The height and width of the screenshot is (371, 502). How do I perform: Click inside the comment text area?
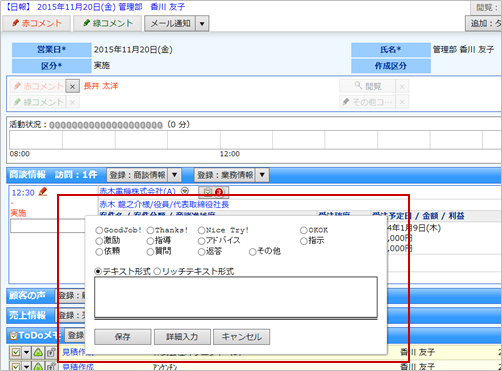tap(236, 297)
